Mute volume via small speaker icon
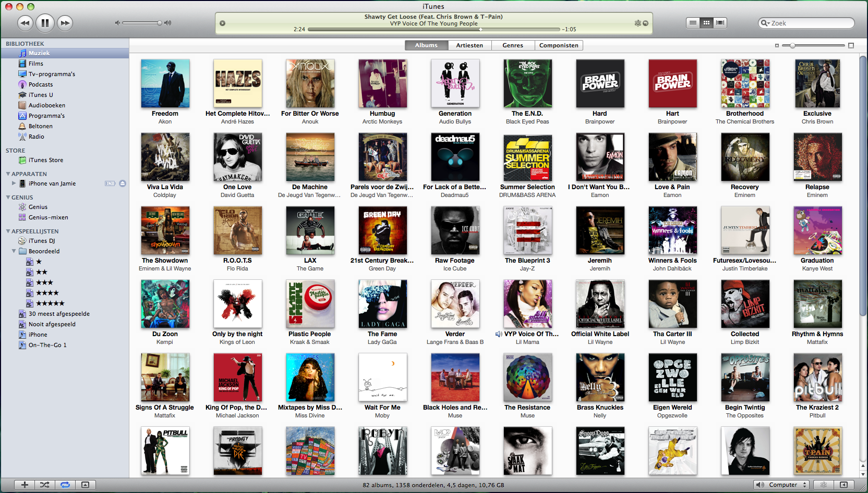Viewport: 868px width, 493px height. click(117, 23)
